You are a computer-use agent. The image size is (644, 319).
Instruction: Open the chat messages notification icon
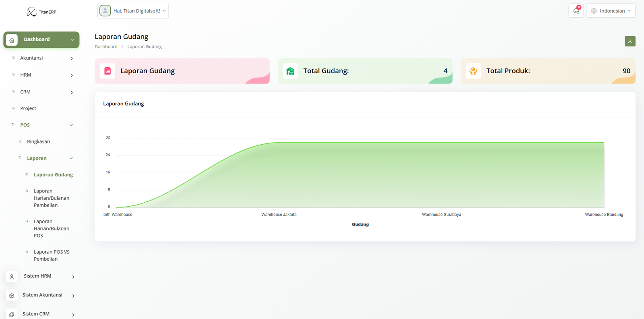[576, 11]
